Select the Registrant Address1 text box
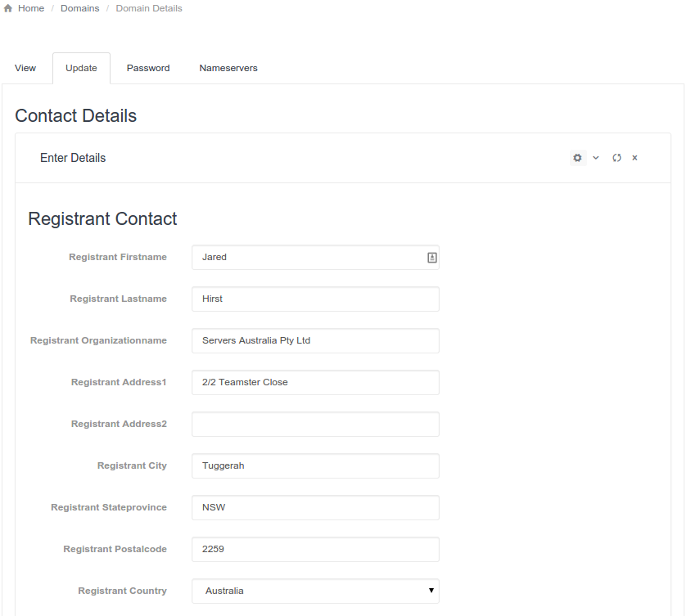Image resolution: width=691 pixels, height=616 pixels. (x=315, y=383)
